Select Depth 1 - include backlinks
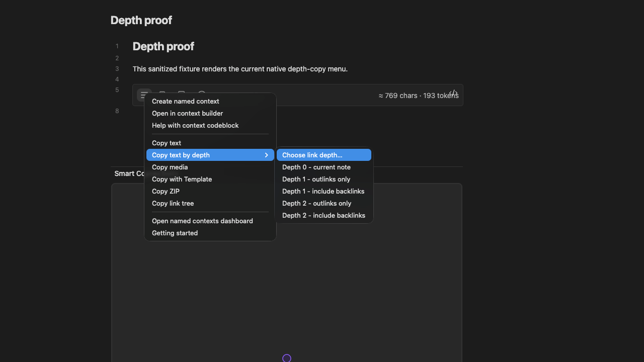This screenshot has width=644, height=362. (x=324, y=191)
